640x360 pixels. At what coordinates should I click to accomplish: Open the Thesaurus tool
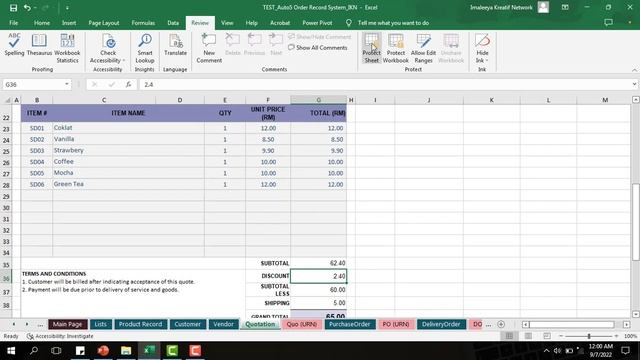click(x=39, y=45)
